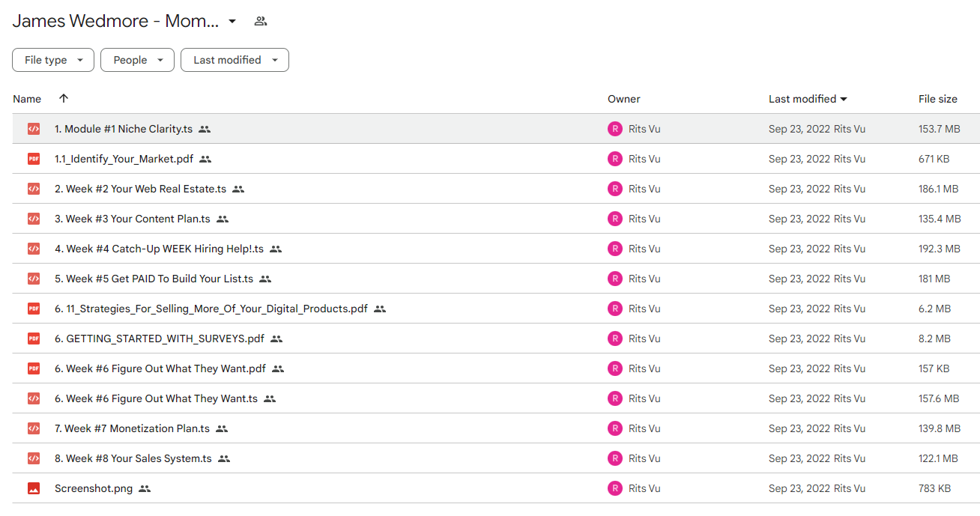980x516 pixels.
Task: Select file 1. Module #1 Niche Clarity.ts
Action: [x=124, y=129]
